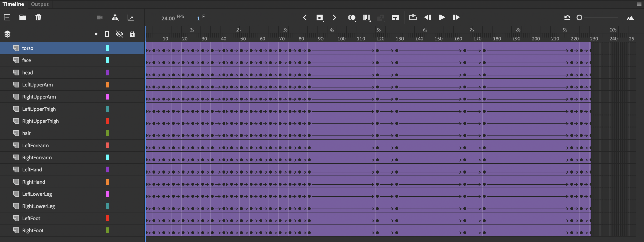Click the head layer purple color swatch
Image resolution: width=644 pixels, height=242 pixels.
[107, 73]
